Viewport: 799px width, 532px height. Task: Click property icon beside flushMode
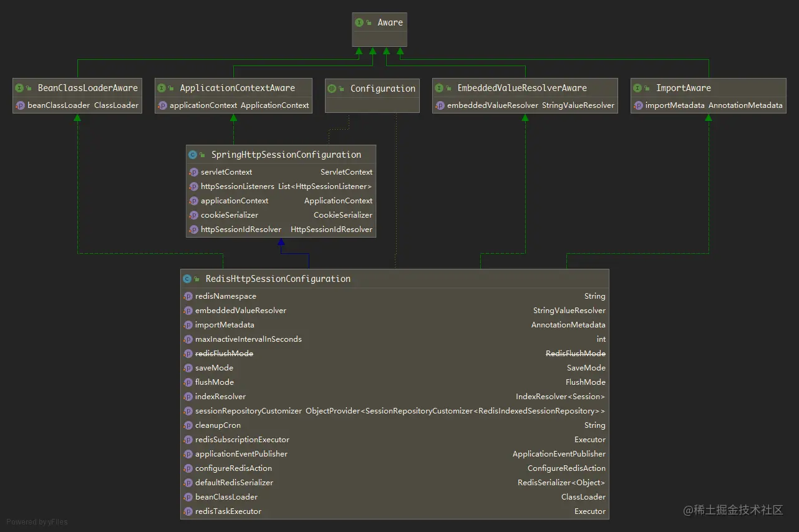[188, 382]
